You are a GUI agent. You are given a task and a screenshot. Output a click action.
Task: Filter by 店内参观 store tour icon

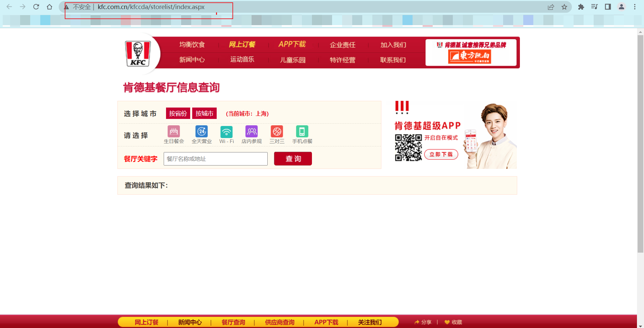(252, 131)
